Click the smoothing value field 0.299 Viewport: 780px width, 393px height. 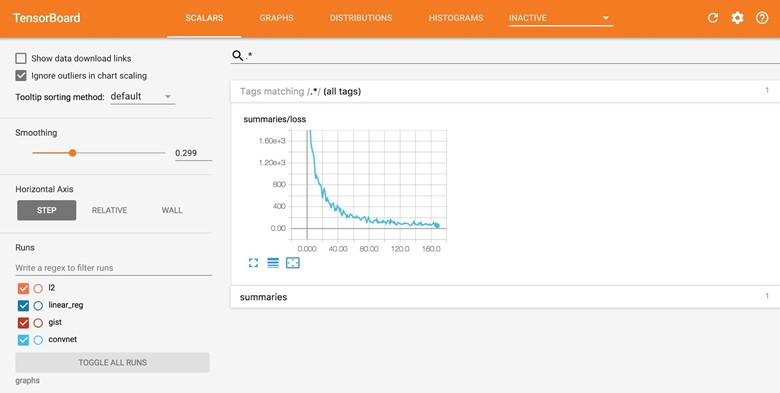(193, 153)
